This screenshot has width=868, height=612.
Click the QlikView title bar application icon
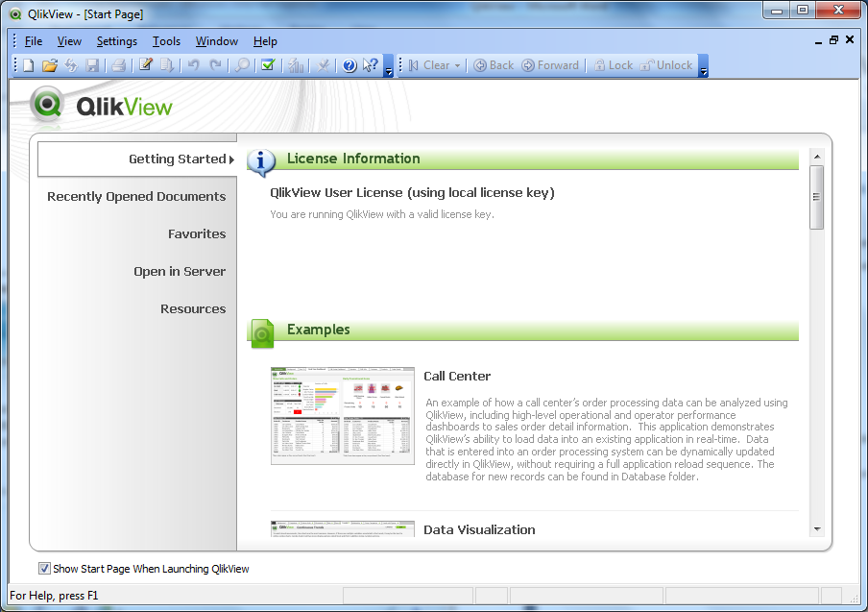(16, 14)
